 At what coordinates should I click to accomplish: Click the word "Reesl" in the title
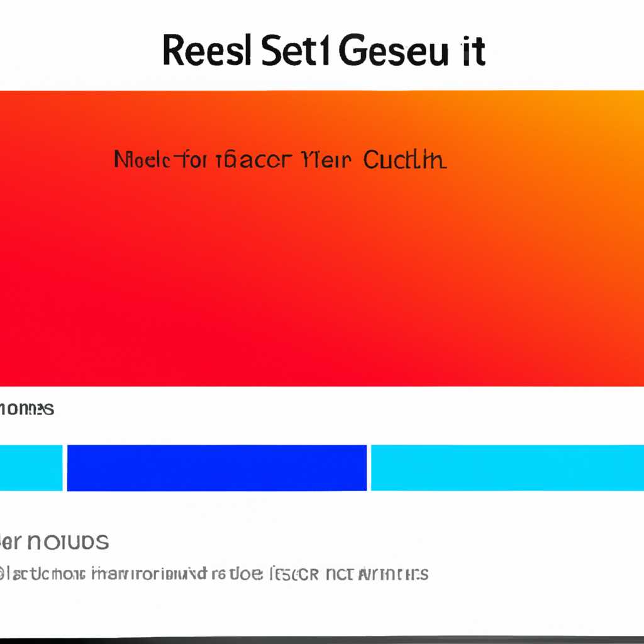pyautogui.click(x=206, y=50)
